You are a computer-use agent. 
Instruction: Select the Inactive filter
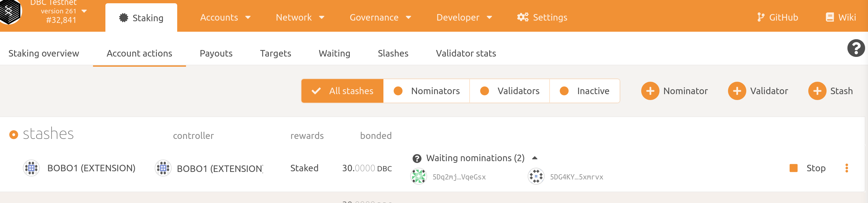click(x=585, y=91)
